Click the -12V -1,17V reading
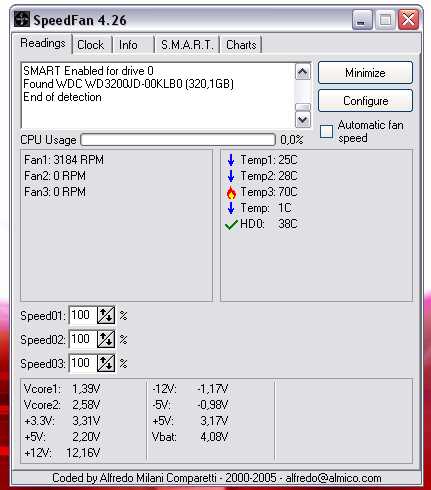This screenshot has height=490, width=431. click(x=190, y=389)
